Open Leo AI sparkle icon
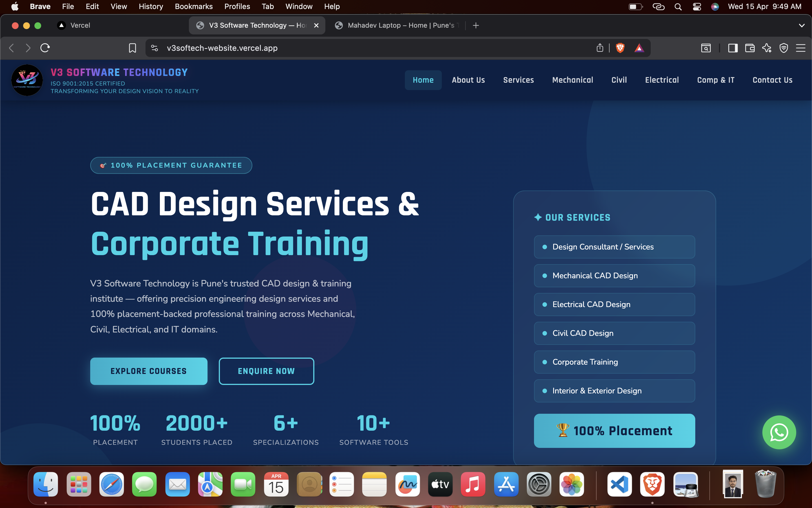This screenshot has width=812, height=508. pos(767,48)
